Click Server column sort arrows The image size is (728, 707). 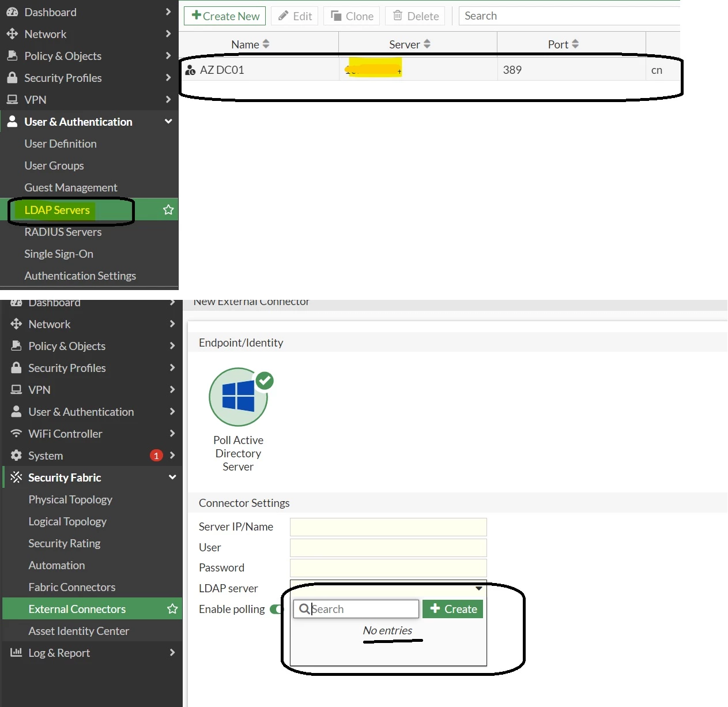coord(427,44)
